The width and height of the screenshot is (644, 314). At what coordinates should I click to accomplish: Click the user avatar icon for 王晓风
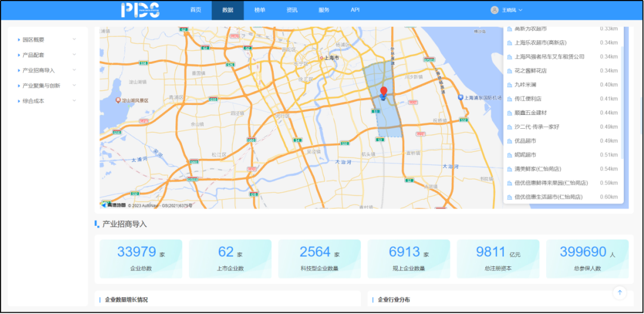494,10
